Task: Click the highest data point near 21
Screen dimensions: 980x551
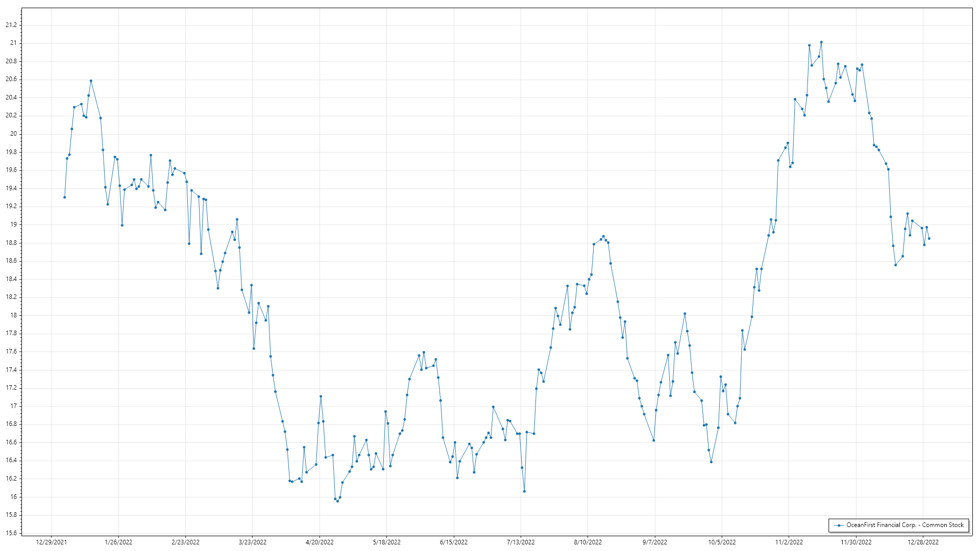Action: coord(821,42)
